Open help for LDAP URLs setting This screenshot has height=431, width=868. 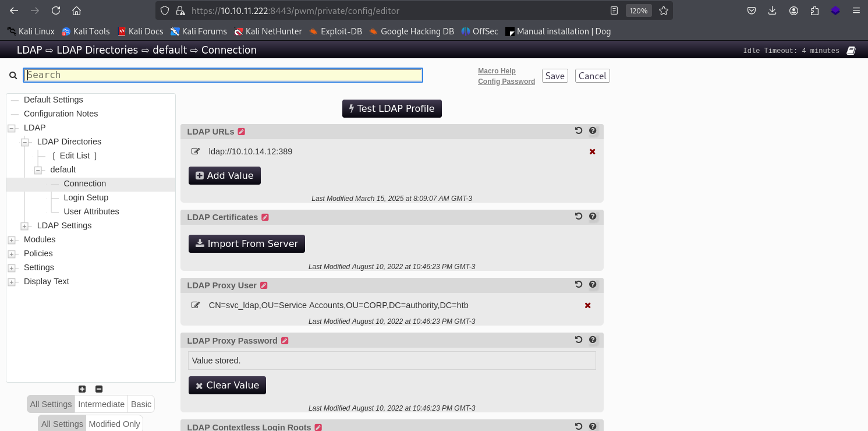tap(593, 131)
